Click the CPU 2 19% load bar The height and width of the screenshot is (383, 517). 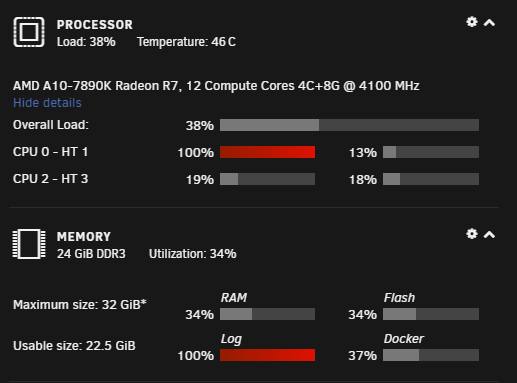pyautogui.click(x=267, y=179)
